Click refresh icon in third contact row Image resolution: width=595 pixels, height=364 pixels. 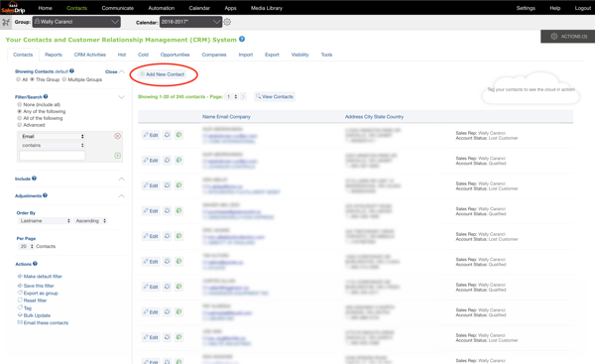[167, 185]
